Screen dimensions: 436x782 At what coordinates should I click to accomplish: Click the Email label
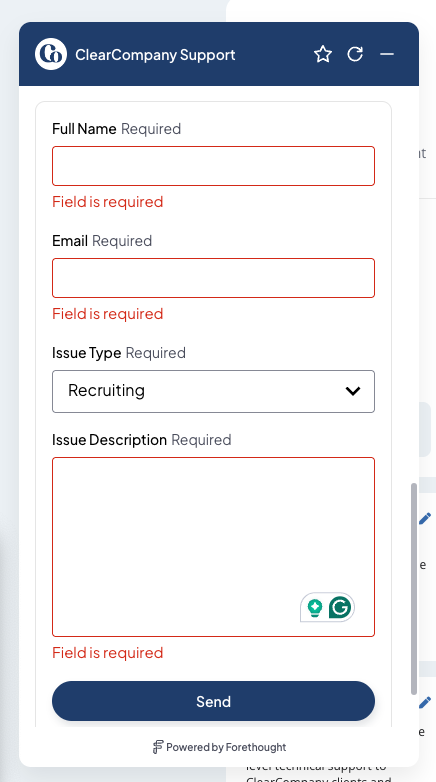tap(70, 241)
